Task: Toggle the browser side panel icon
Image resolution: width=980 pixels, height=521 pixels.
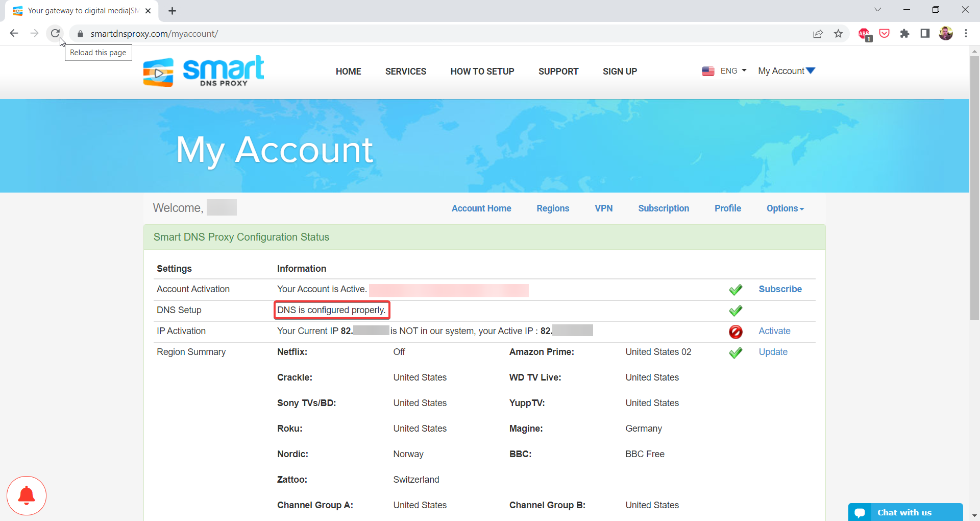Action: pos(925,34)
